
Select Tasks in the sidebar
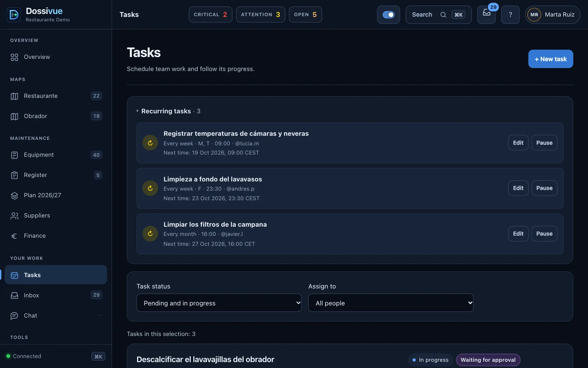pos(56,275)
